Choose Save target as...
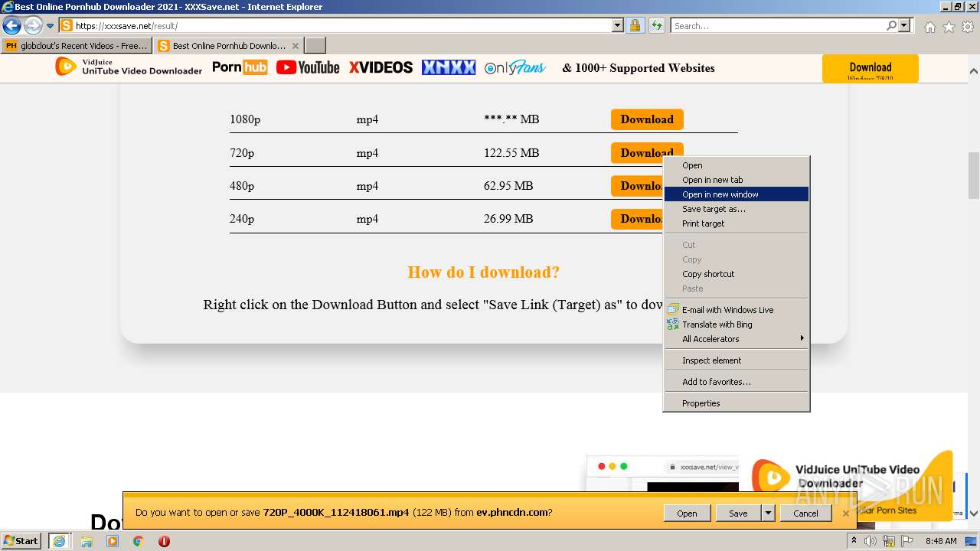Viewport: 980px width, 551px height. (x=736, y=209)
